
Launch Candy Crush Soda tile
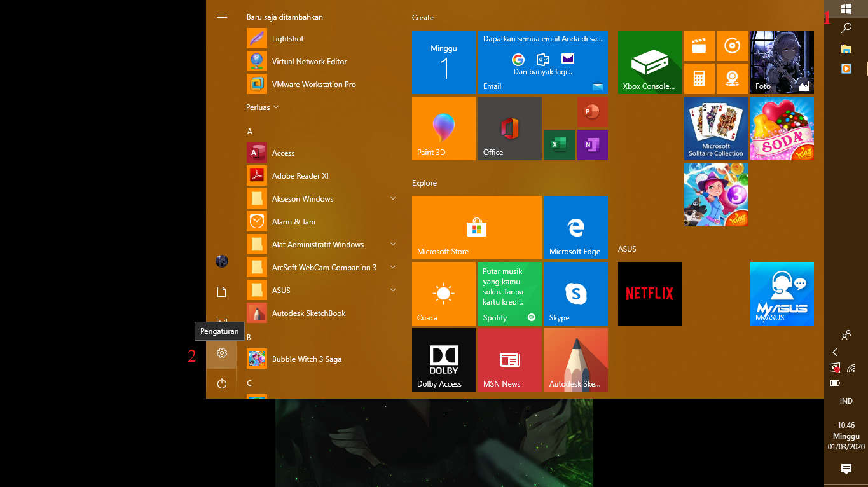tap(782, 128)
